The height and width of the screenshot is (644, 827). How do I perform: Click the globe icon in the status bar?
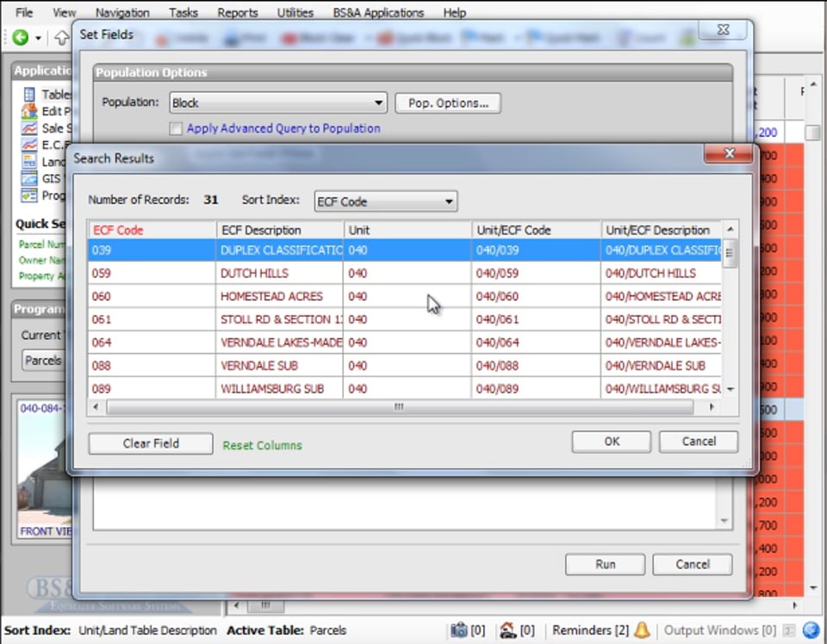811,630
